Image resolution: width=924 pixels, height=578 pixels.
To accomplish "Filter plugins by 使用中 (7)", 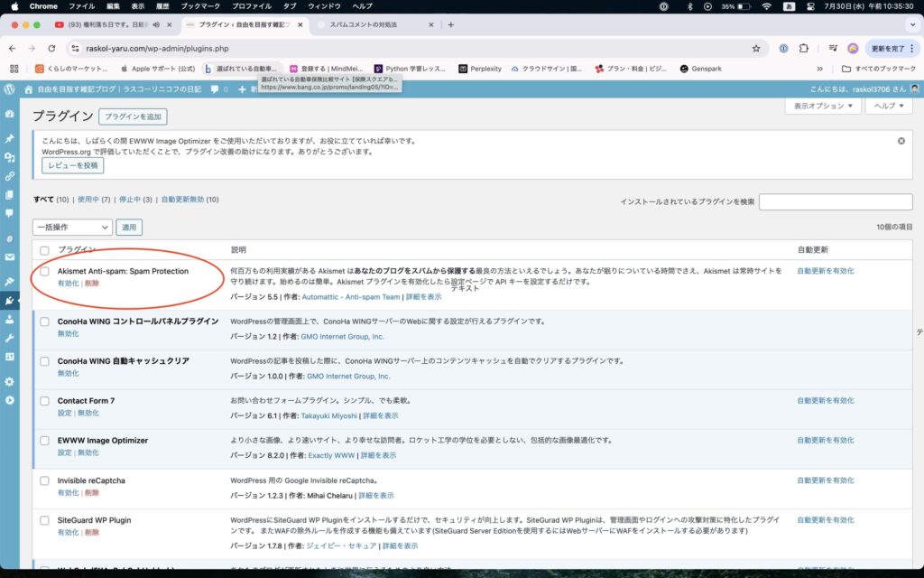I will point(94,200).
